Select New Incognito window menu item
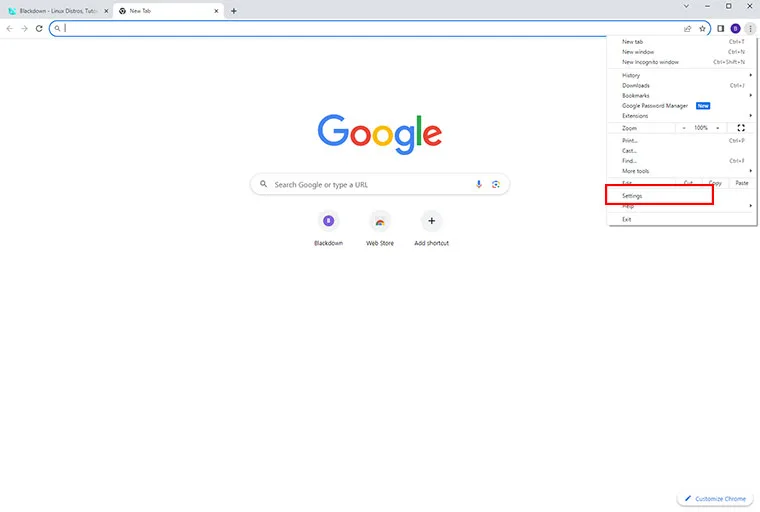This screenshot has width=760, height=512. [650, 62]
